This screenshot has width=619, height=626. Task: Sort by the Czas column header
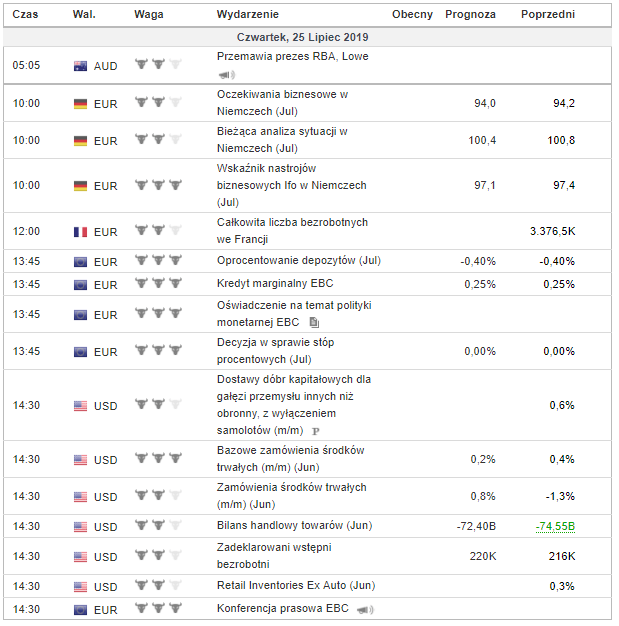(24, 15)
